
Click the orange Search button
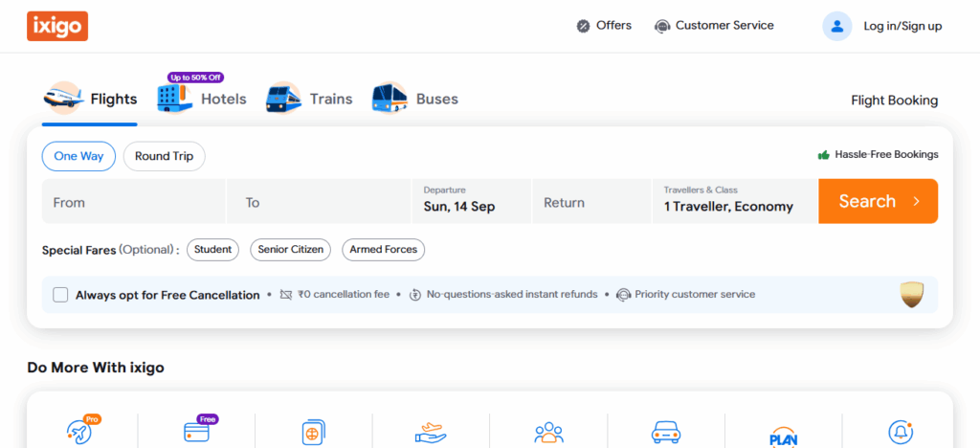click(879, 201)
